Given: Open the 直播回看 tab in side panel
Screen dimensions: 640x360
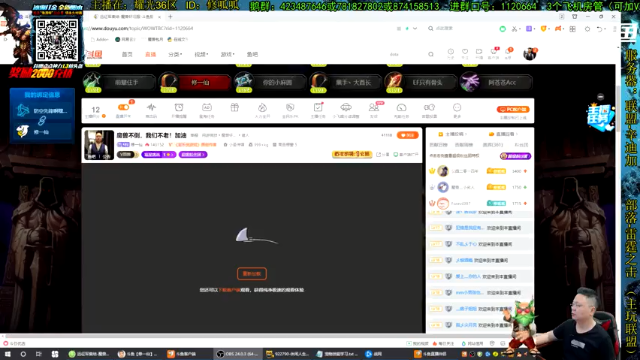Looking at the screenshot, I should click(x=504, y=134).
